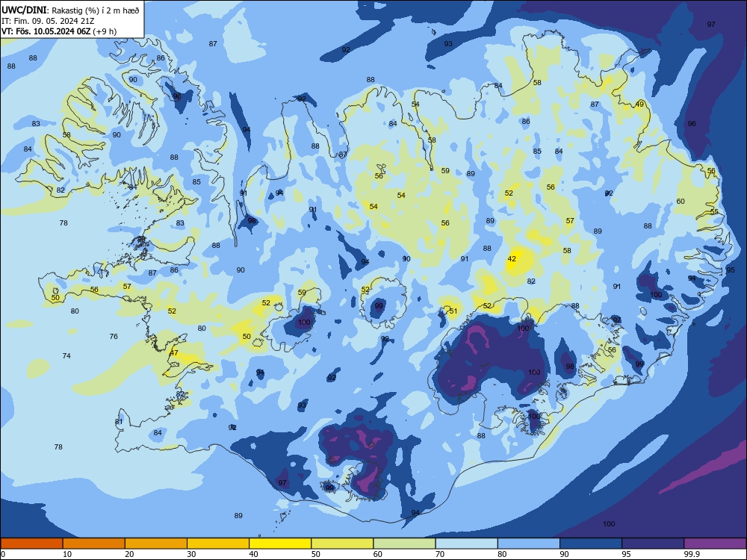Click the 30 label under the legend scale
The width and height of the screenshot is (747, 560).
[x=191, y=554]
